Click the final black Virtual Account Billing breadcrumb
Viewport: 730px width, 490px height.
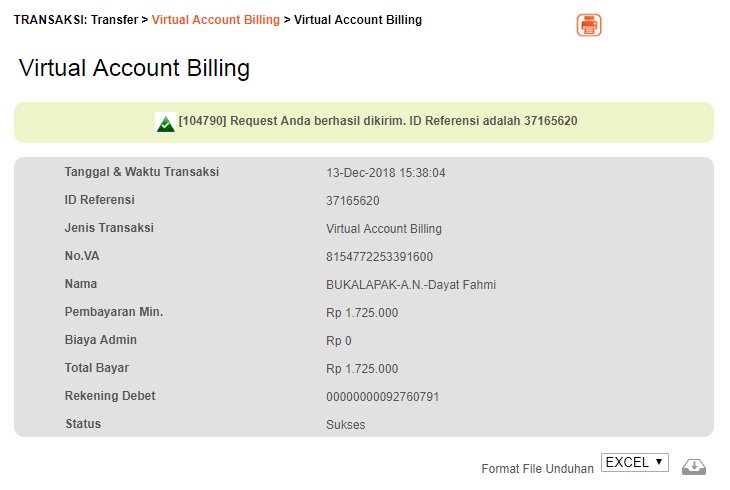[x=358, y=20]
